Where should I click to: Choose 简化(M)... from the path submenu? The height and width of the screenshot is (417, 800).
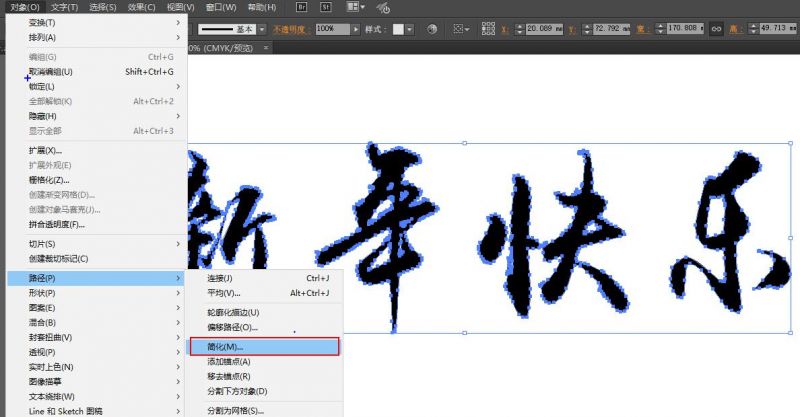[264, 346]
